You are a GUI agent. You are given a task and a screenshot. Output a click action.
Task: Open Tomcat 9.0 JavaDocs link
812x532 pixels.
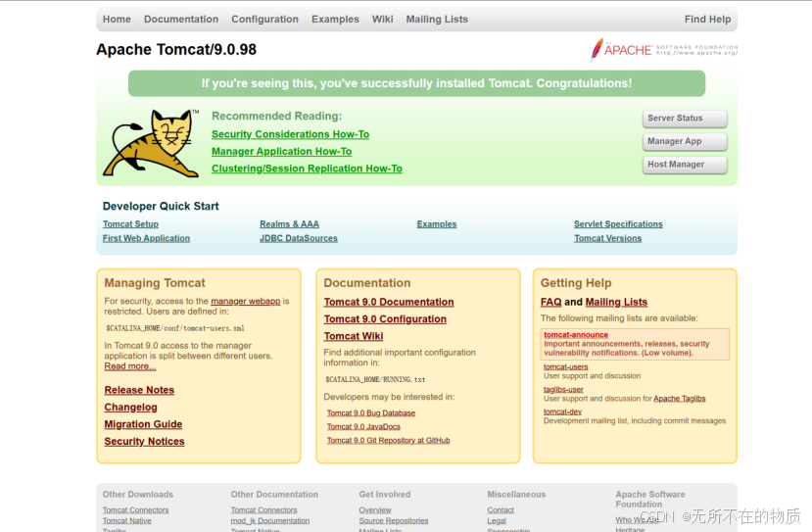click(x=363, y=426)
